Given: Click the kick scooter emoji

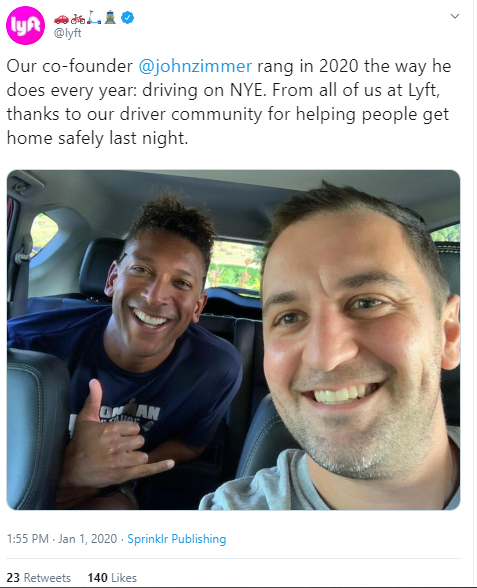Looking at the screenshot, I should pos(94,18).
